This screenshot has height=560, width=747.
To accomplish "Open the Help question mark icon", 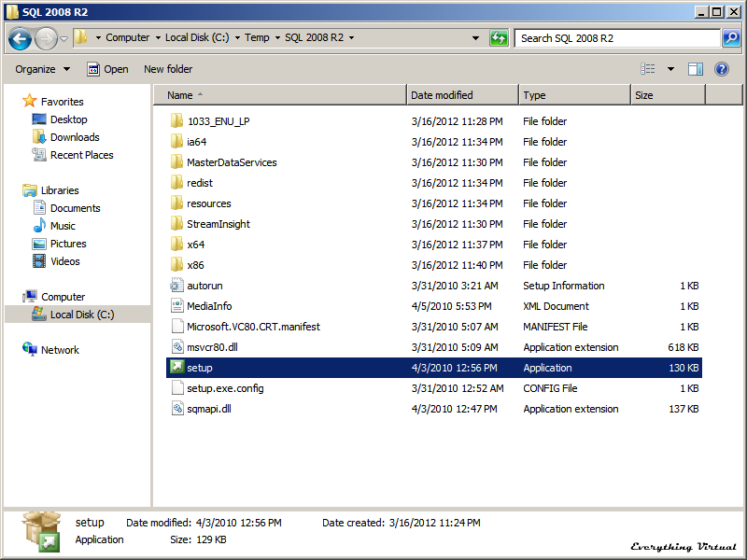I will pos(721,69).
